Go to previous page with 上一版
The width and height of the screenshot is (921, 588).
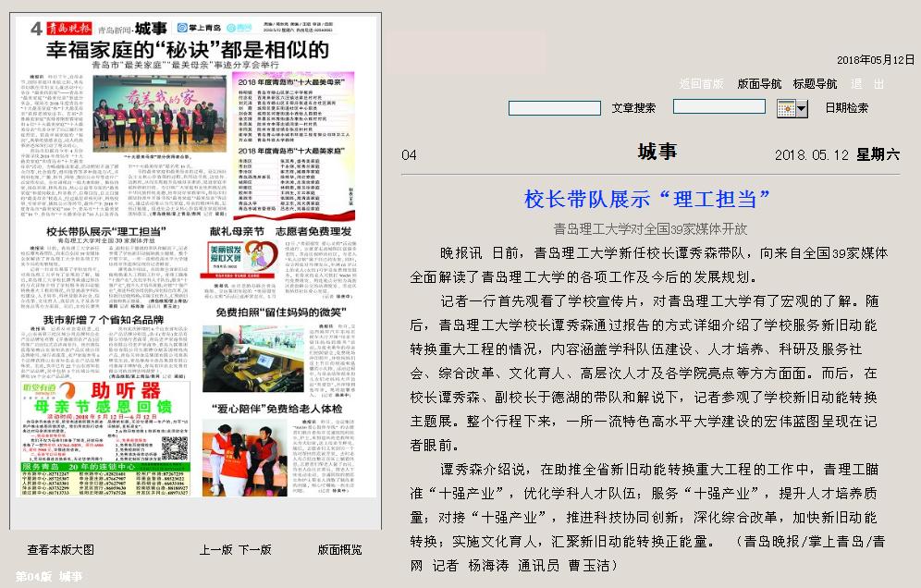215,549
